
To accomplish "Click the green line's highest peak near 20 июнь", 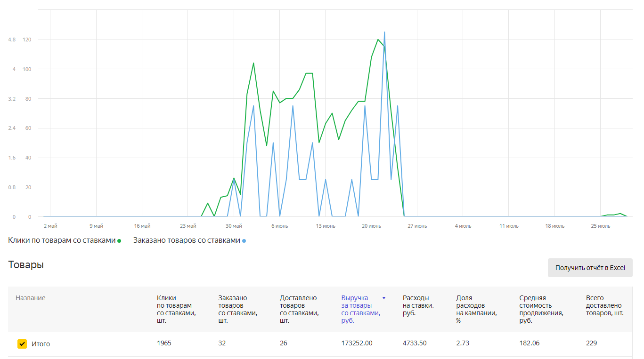I will [378, 40].
